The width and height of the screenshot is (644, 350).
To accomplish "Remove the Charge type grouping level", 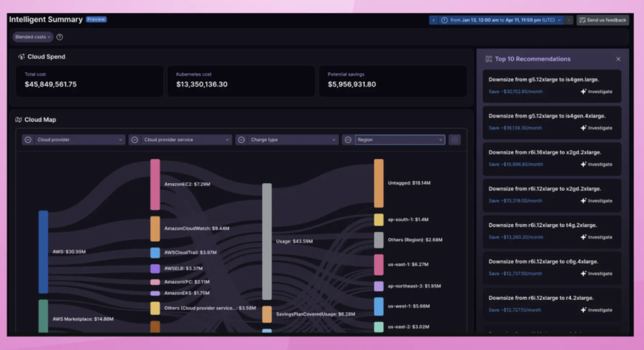I will click(242, 140).
